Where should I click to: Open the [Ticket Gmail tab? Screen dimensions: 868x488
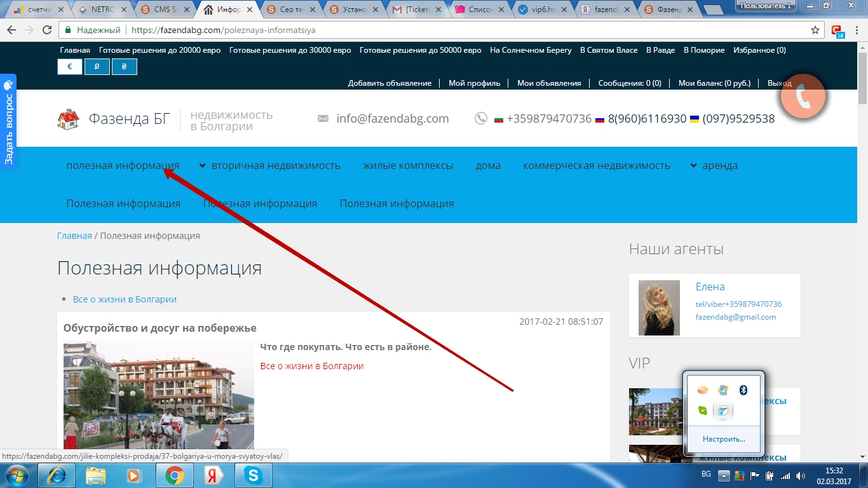pos(417,10)
